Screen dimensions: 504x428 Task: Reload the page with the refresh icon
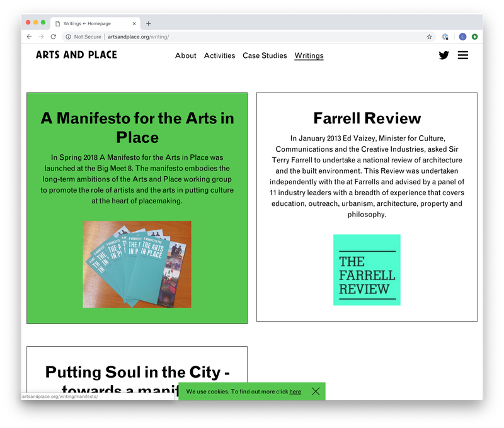tap(54, 37)
